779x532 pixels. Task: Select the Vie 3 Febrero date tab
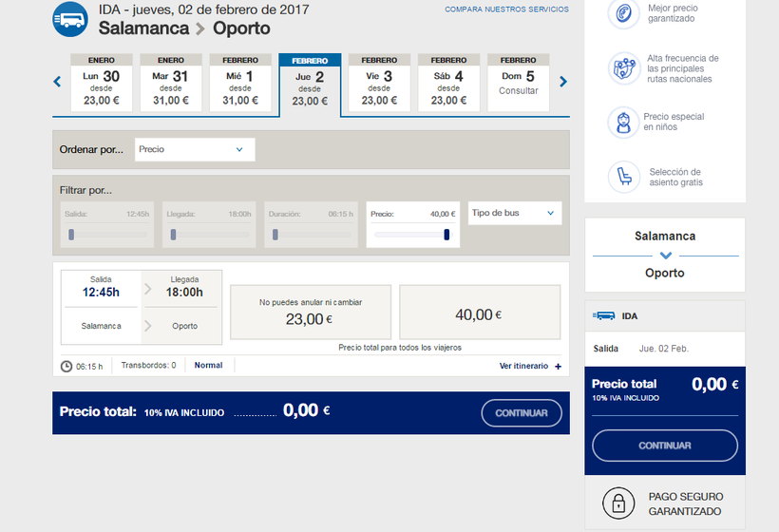pyautogui.click(x=379, y=83)
